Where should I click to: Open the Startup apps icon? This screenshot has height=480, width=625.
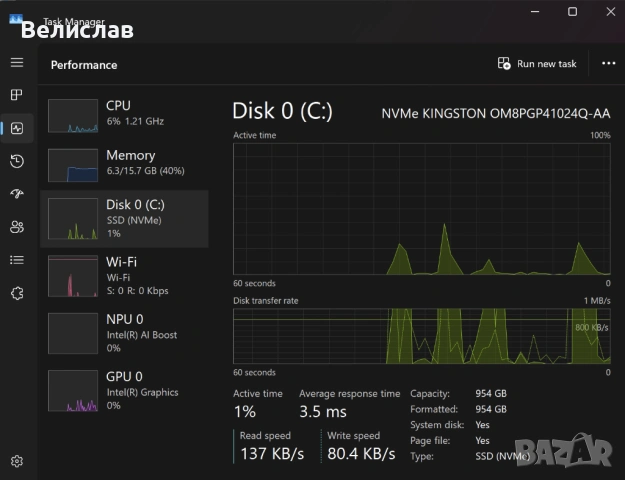[x=17, y=194]
